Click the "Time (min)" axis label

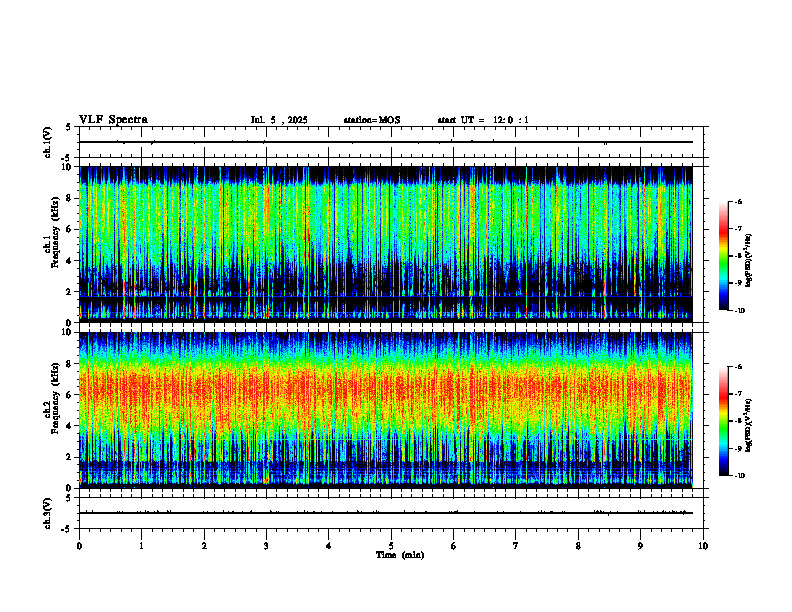tap(400, 555)
